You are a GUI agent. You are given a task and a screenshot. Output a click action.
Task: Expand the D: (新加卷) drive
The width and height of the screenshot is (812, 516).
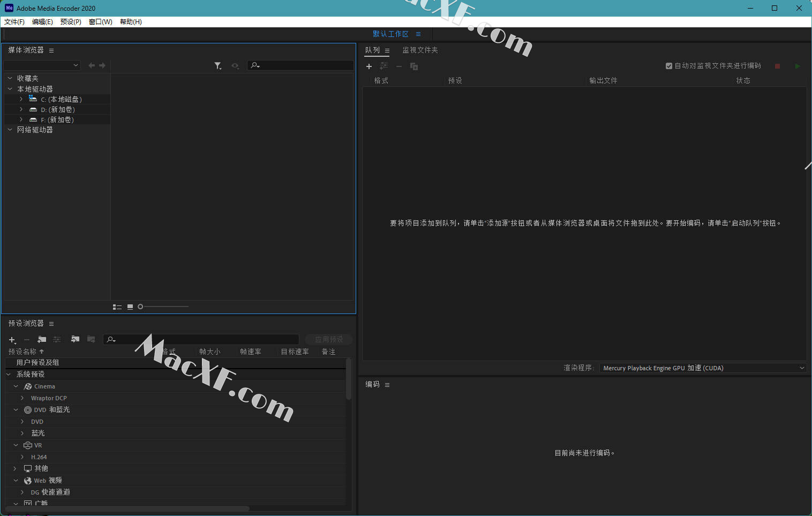[x=21, y=109]
